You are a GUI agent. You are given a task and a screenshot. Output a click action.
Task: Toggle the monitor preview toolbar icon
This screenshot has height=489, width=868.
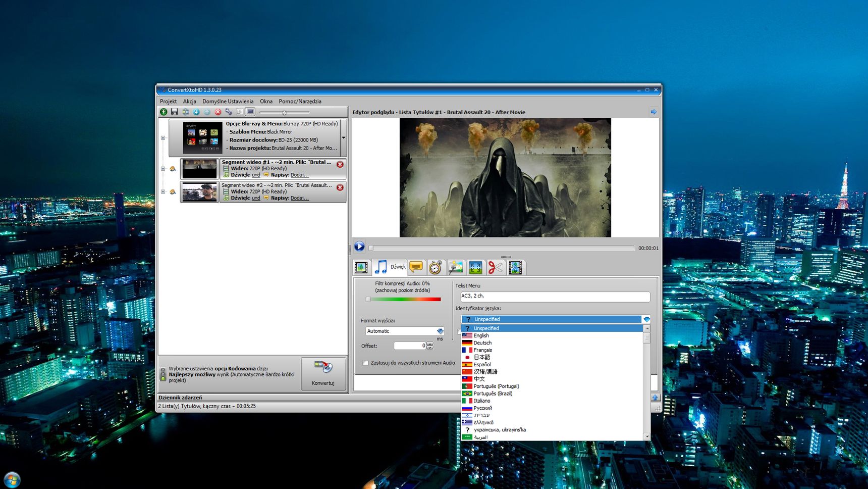(250, 112)
